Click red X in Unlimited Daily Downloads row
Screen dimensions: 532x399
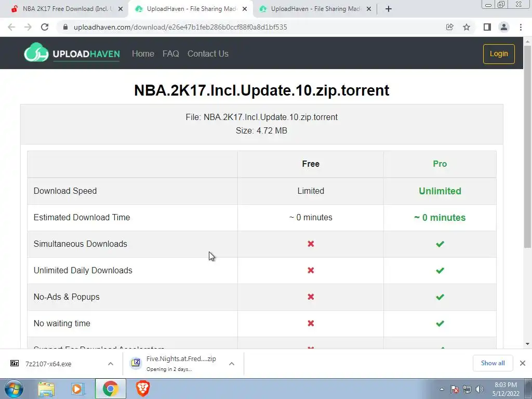311,270
